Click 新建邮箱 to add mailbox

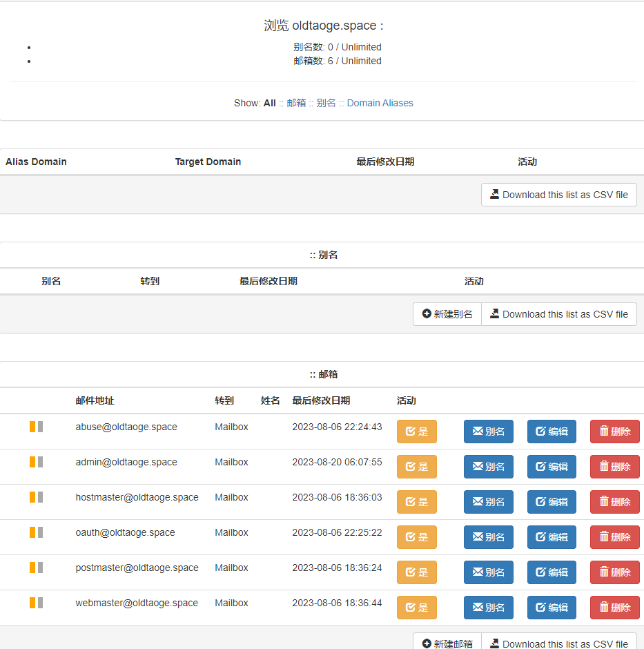pyautogui.click(x=447, y=643)
